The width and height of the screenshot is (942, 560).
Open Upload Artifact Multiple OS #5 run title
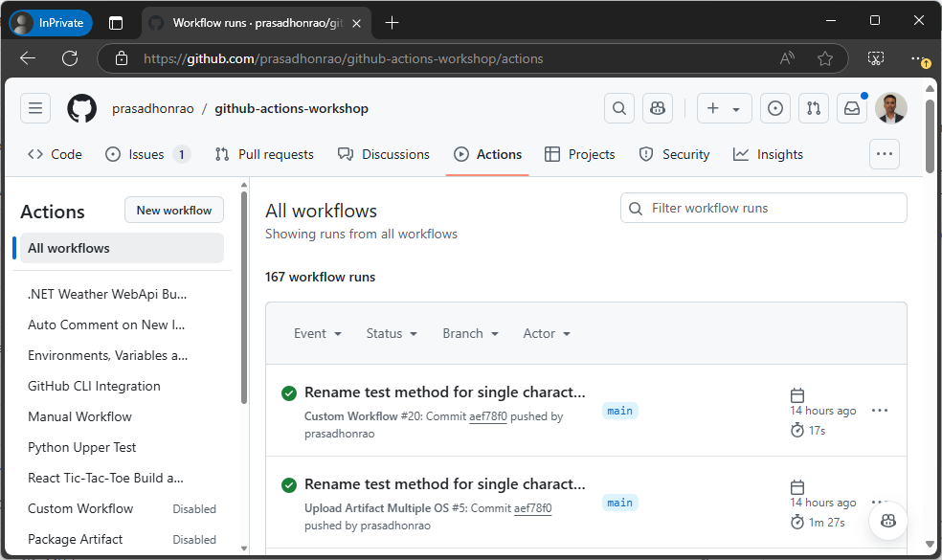click(x=444, y=484)
